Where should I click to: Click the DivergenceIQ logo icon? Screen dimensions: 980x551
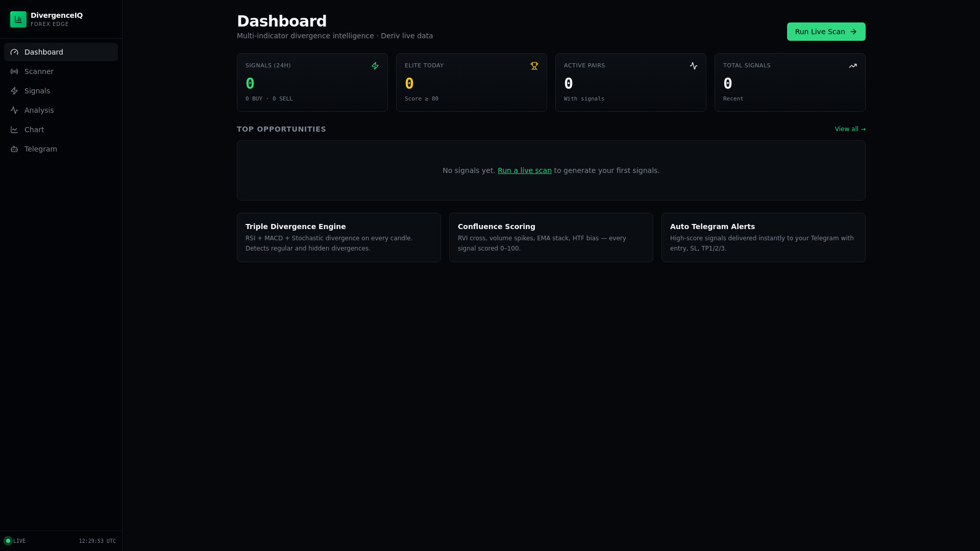pos(18,19)
